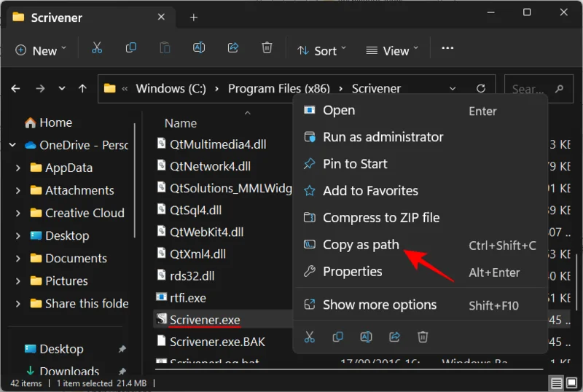583x392 pixels.
Task: Click the Paste icon in the toolbar
Action: [165, 48]
